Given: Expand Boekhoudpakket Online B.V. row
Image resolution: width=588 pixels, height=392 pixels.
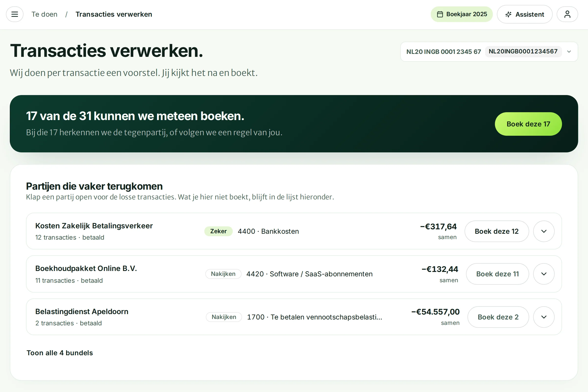Looking at the screenshot, I should (544, 274).
